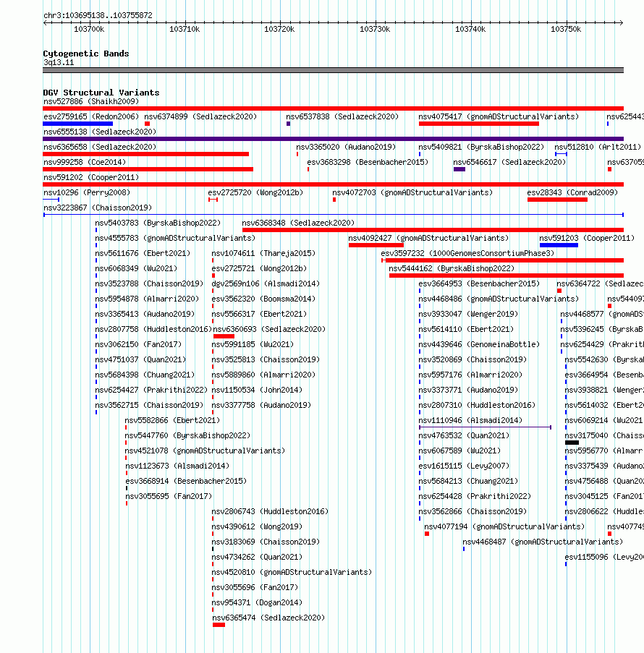Click the 3q13.11 cytogenetic band bar
The height and width of the screenshot is (653, 644).
pyautogui.click(x=333, y=70)
